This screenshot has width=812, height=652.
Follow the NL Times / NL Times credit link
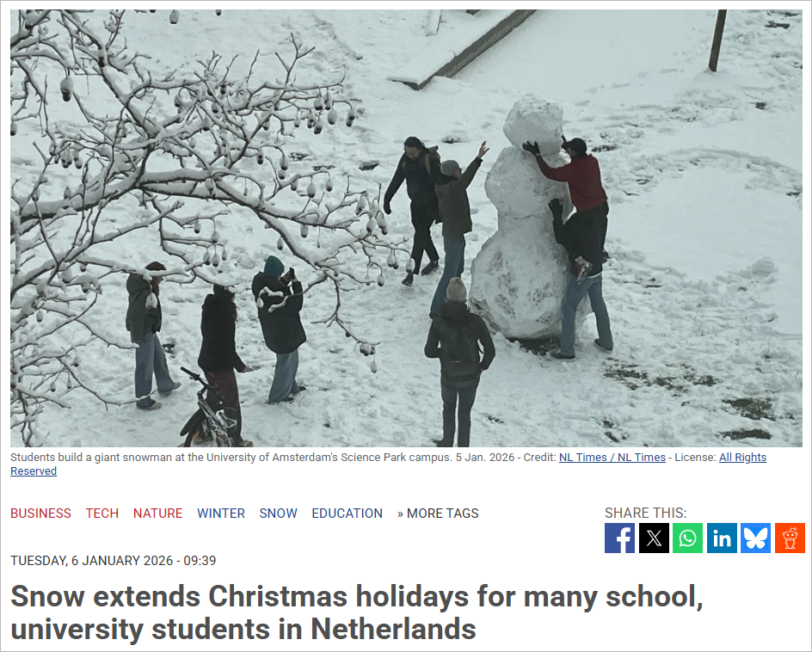(x=612, y=458)
